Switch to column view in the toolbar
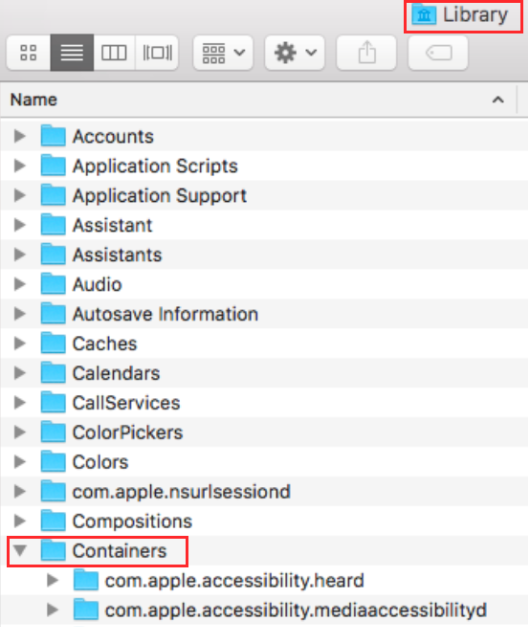Screen dimensions: 528x627 click(114, 52)
